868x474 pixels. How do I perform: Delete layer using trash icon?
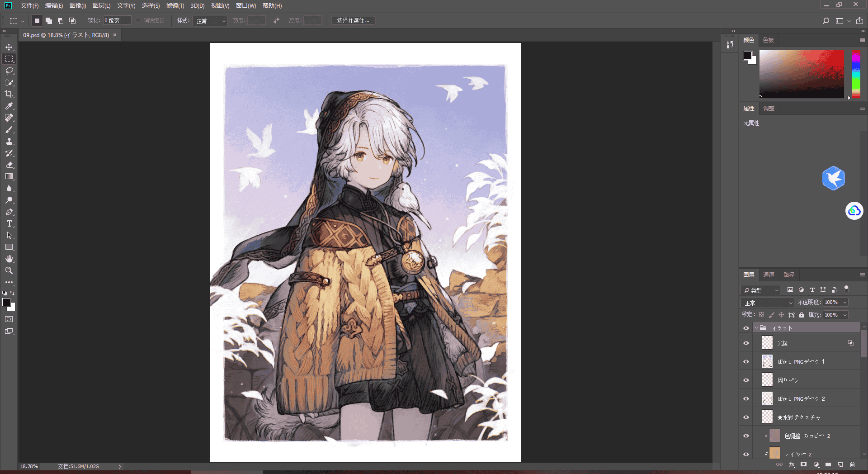pos(852,465)
